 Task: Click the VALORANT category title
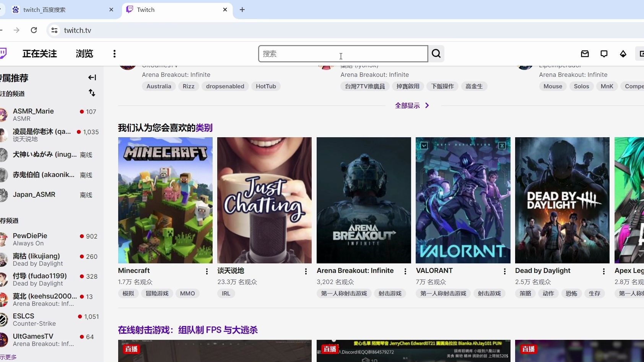point(434,271)
